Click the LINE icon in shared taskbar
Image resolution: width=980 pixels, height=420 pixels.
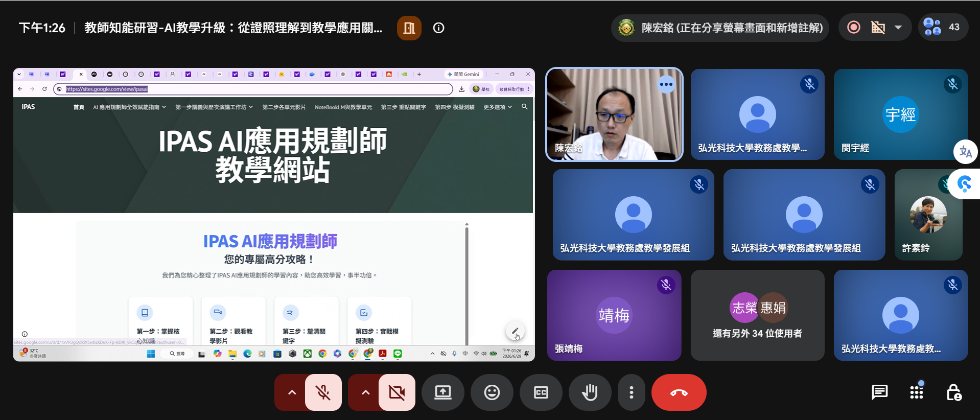coord(398,354)
